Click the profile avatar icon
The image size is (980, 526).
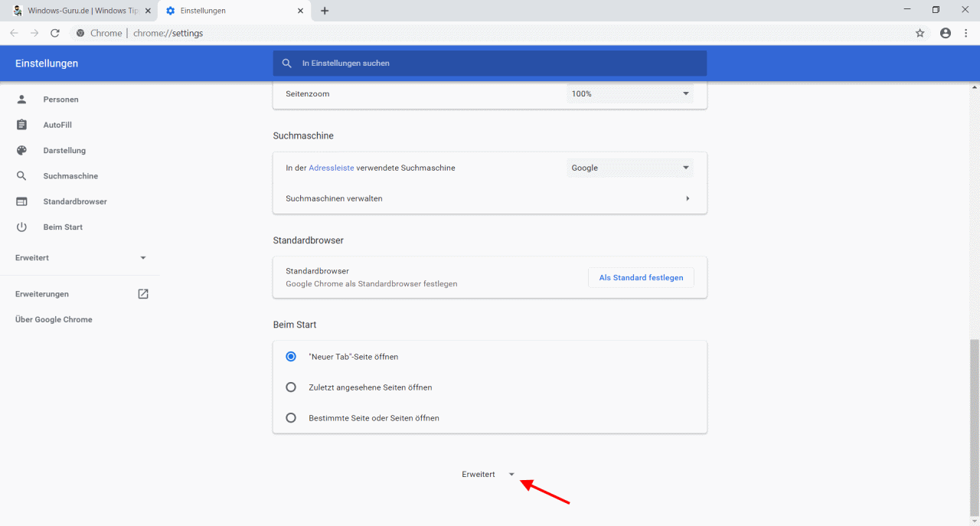click(x=945, y=33)
